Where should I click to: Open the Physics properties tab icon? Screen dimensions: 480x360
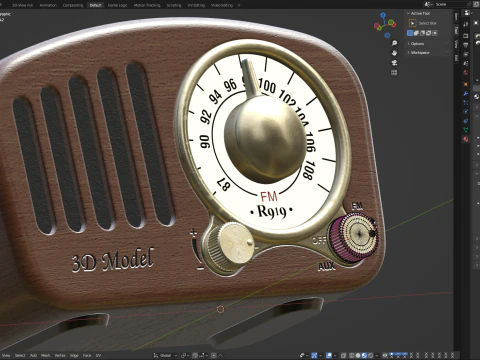[466, 111]
